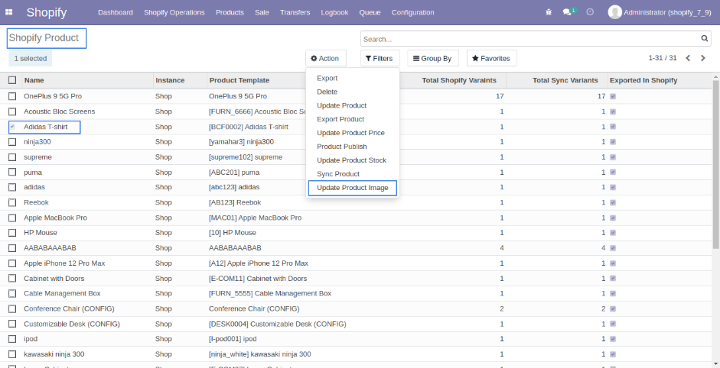Screen dimensions: 720x368
Task: Open the apps grid menu icon
Action: (9, 12)
